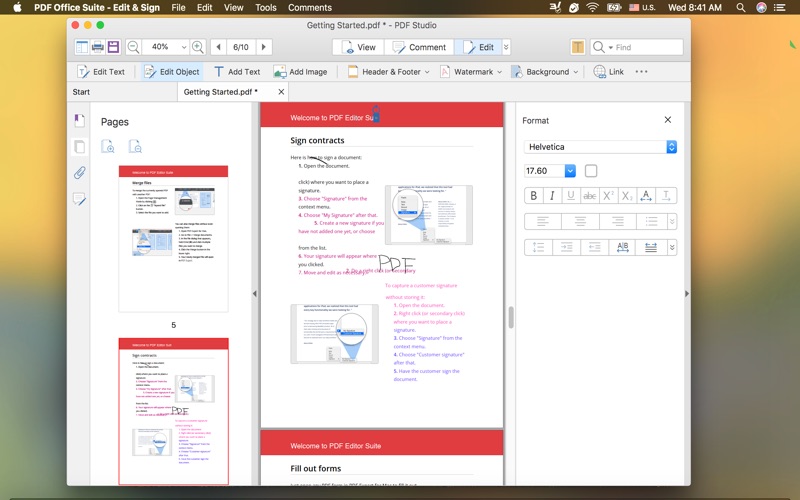Open the font size 17.60 dropdown
The height and width of the screenshot is (500, 800).
pos(570,171)
